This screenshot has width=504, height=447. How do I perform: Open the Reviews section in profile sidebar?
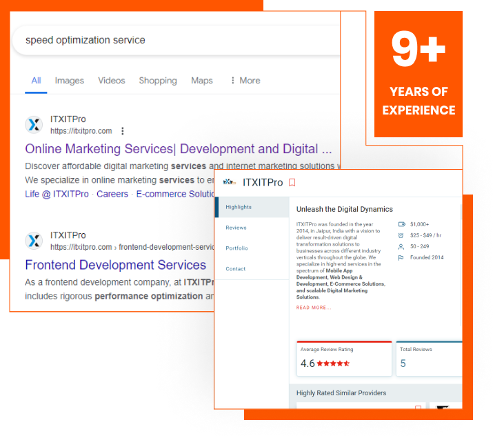coord(236,228)
